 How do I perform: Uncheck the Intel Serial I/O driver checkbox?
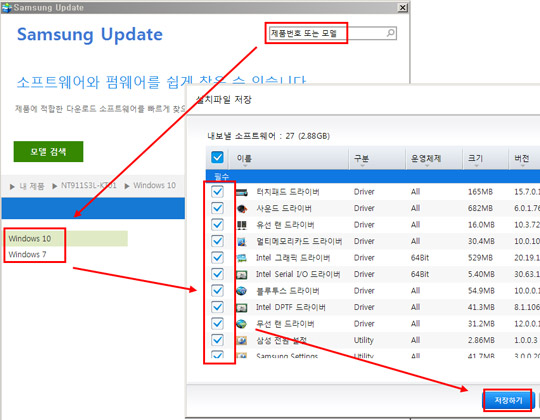(217, 274)
